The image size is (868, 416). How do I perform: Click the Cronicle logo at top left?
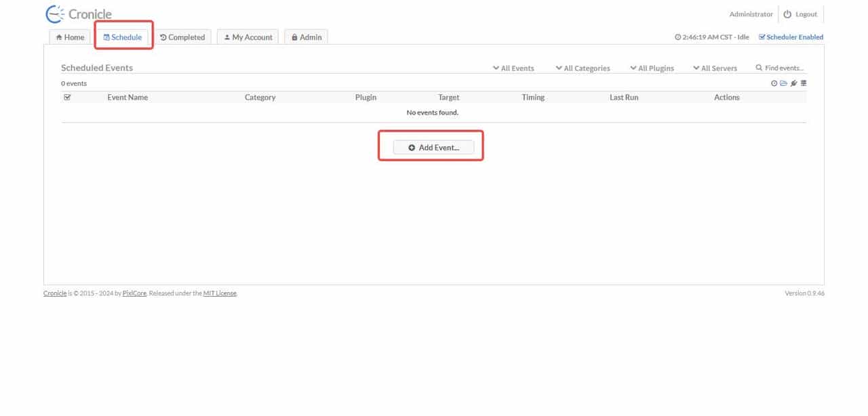click(78, 14)
